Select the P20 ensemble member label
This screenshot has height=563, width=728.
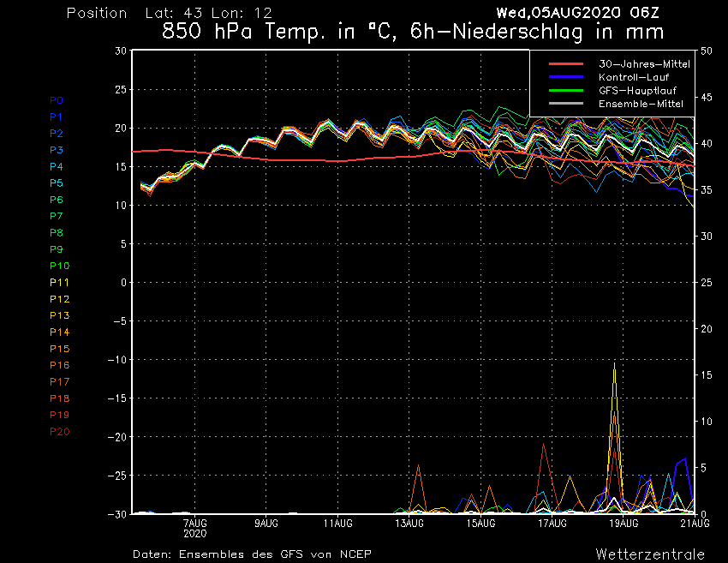point(59,431)
